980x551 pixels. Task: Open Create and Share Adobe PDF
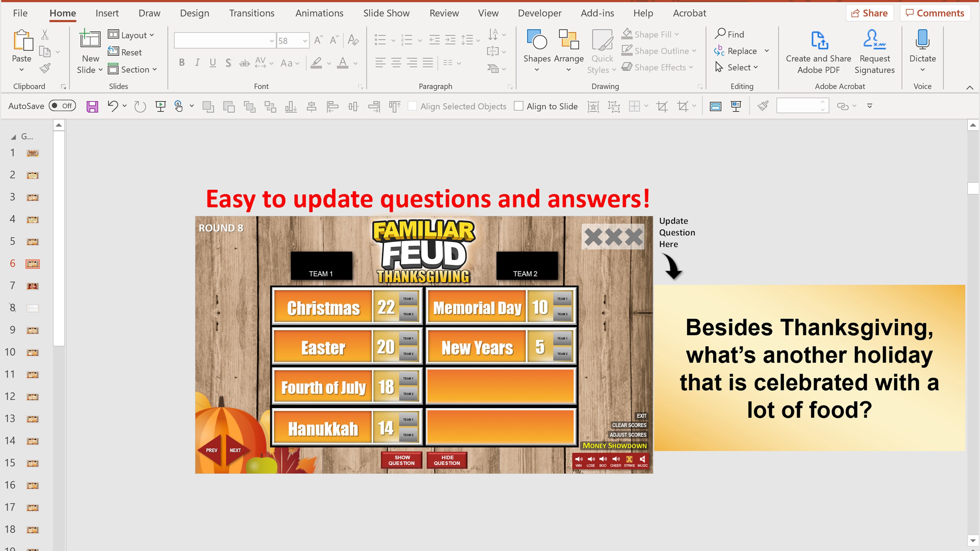[x=818, y=51]
